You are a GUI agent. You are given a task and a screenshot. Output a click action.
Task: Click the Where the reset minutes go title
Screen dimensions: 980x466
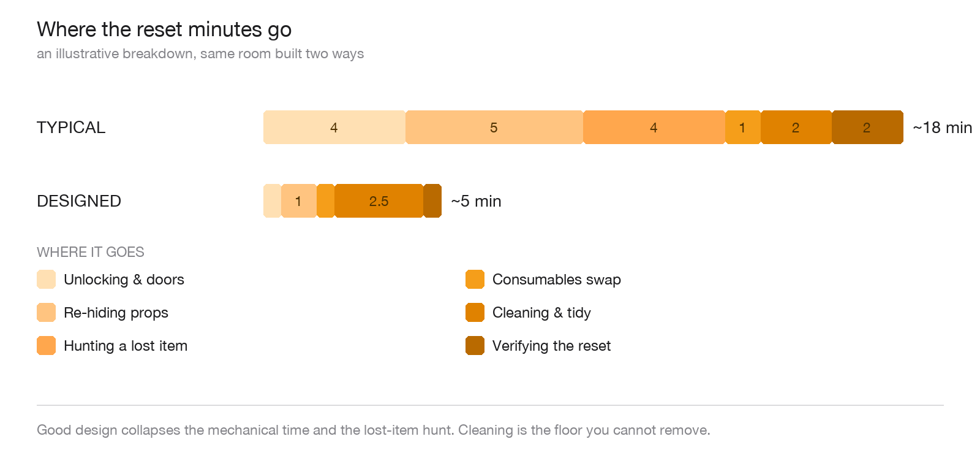(x=164, y=29)
